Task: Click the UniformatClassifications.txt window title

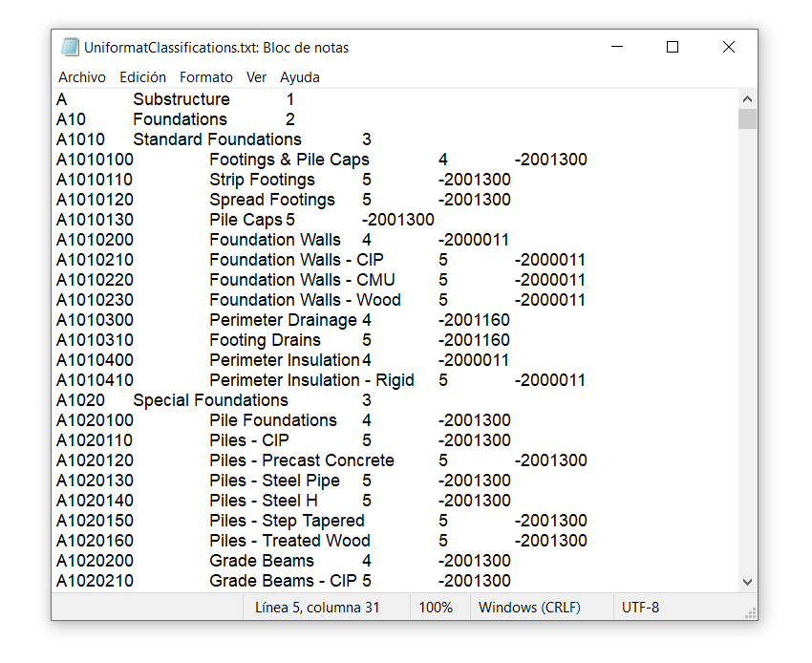Action: coord(217,48)
